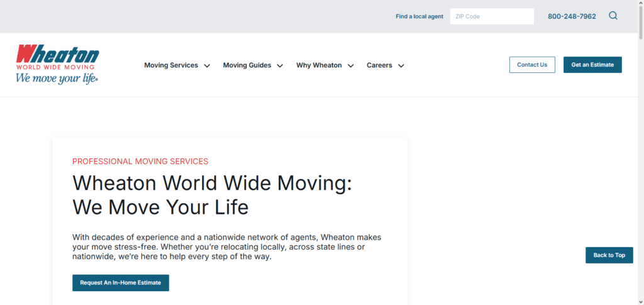Screen dimensions: 644x305
Task: Click the Contact Us button
Action: pos(532,65)
